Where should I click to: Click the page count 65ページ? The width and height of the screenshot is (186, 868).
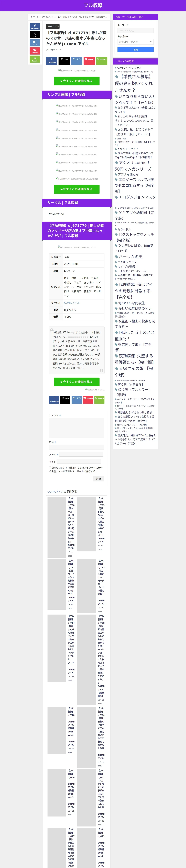point(70,271)
